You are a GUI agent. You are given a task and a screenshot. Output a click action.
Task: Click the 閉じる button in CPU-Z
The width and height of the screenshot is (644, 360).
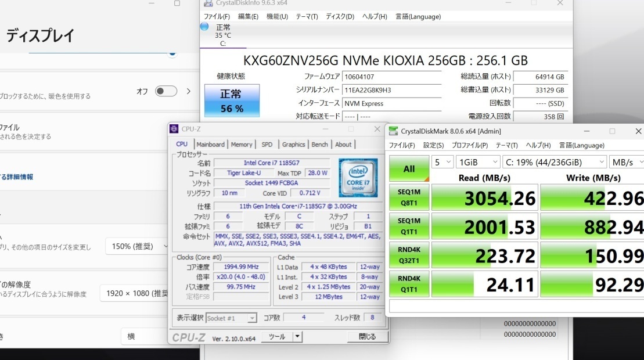[x=367, y=337]
